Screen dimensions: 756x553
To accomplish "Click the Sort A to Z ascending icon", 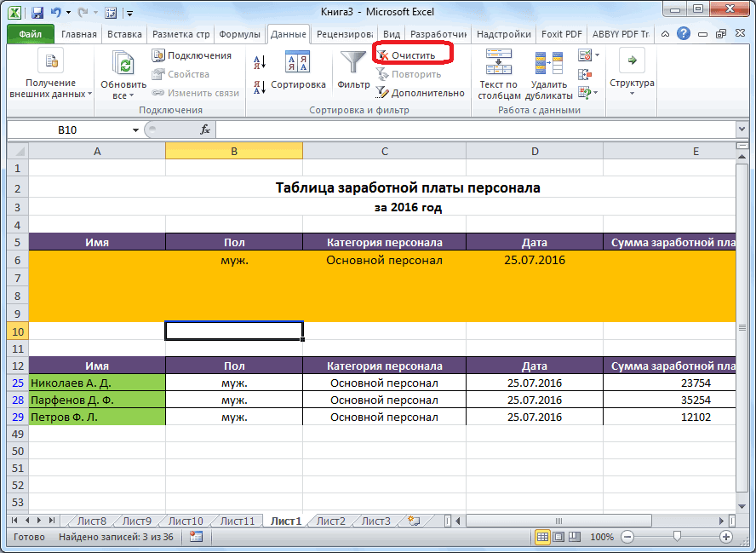I will 260,62.
